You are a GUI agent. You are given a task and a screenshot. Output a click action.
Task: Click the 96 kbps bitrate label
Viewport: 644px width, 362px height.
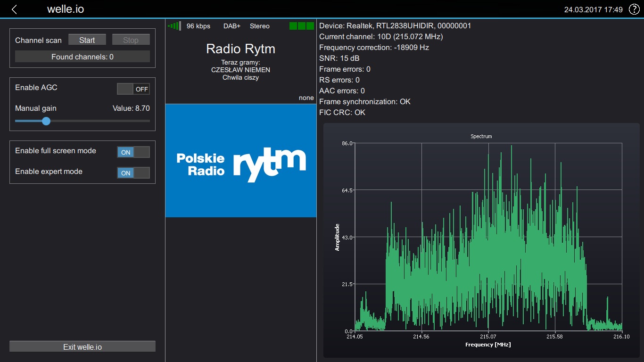tap(198, 26)
